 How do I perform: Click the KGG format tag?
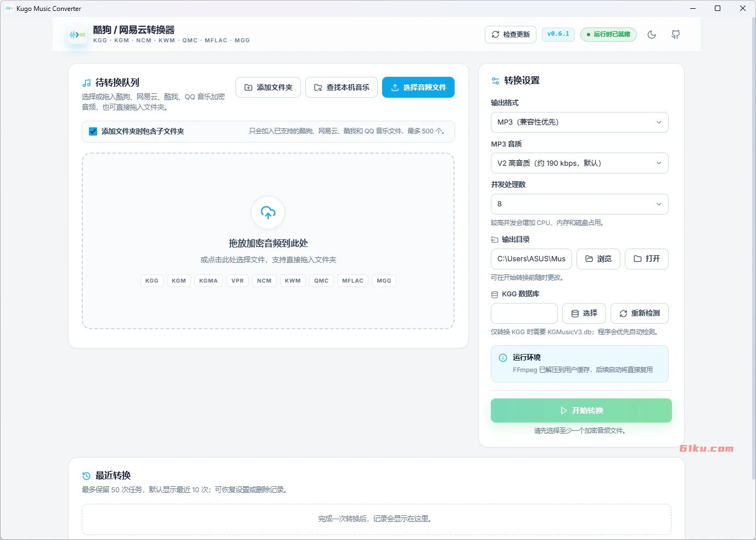tap(152, 280)
